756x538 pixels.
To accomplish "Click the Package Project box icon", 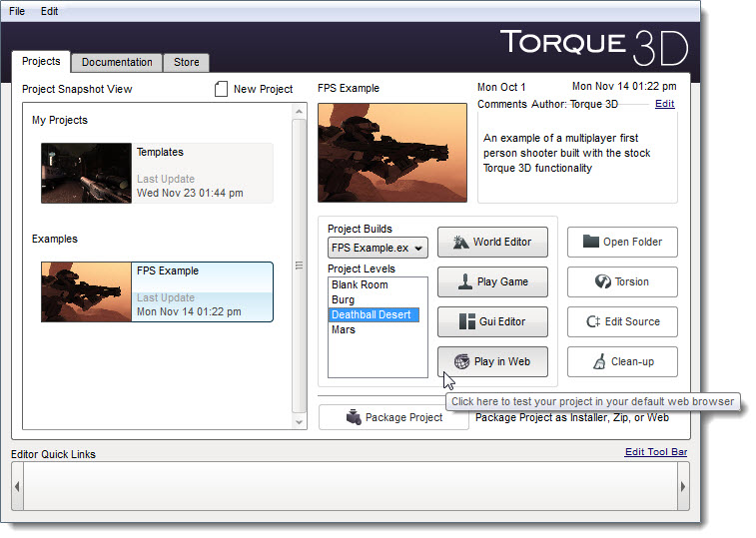I will click(x=354, y=417).
